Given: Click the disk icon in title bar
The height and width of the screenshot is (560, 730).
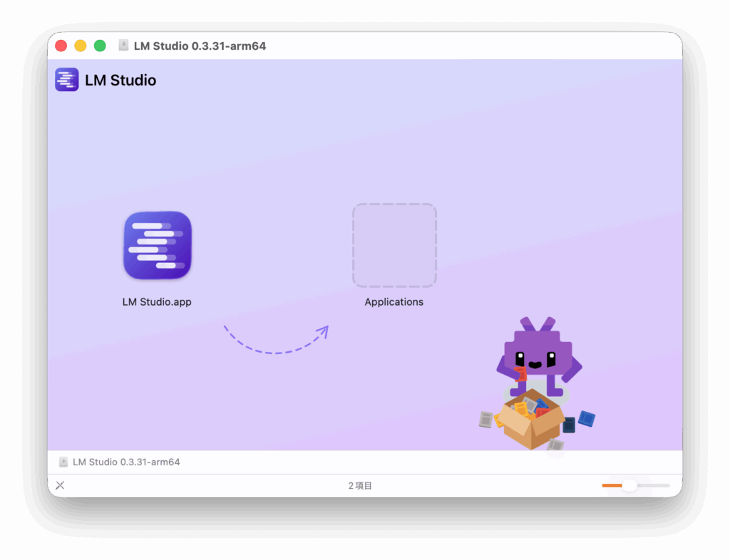Looking at the screenshot, I should [123, 46].
